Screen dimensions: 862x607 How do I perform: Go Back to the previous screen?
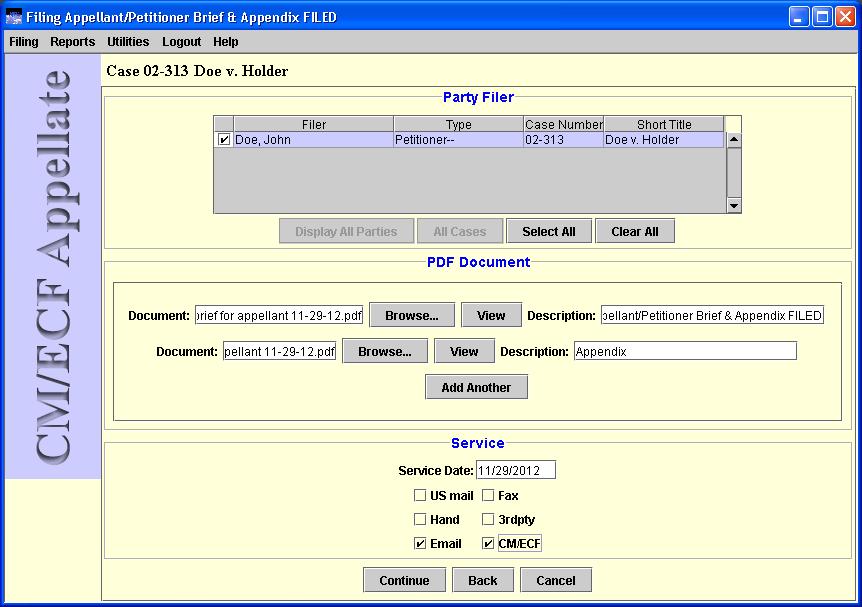pos(483,580)
